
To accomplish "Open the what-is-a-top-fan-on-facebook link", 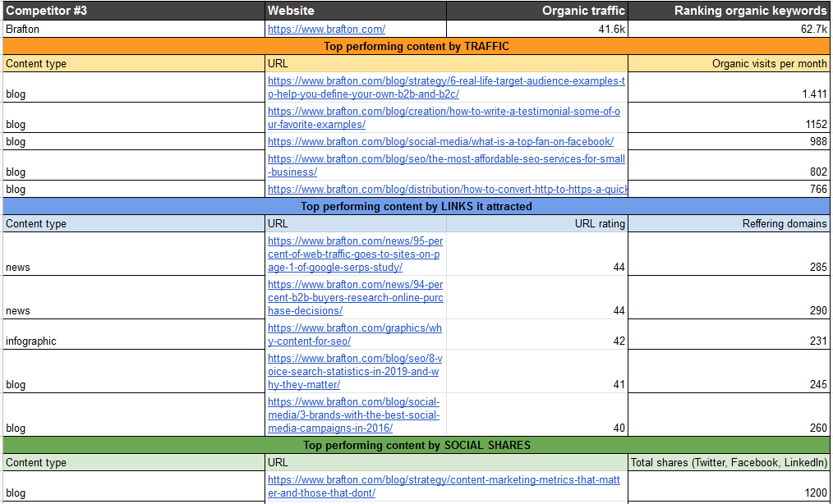I will (x=440, y=142).
